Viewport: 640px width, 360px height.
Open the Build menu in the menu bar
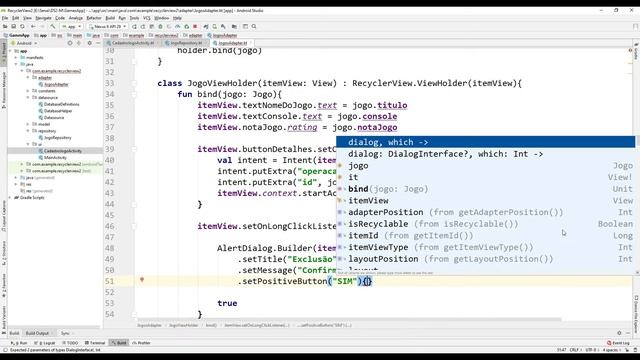coord(110,18)
